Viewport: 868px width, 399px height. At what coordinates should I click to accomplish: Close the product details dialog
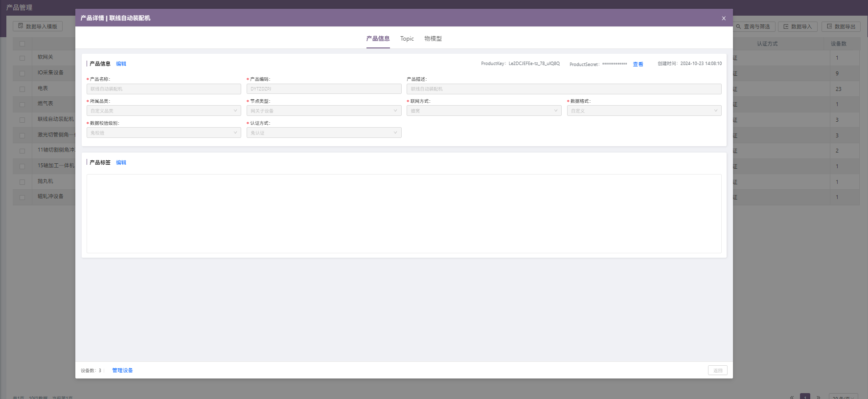tap(724, 18)
